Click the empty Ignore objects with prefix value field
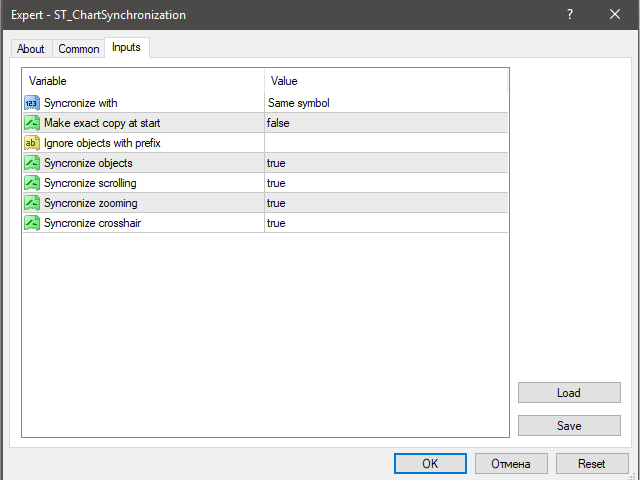The height and width of the screenshot is (480, 640). click(385, 143)
